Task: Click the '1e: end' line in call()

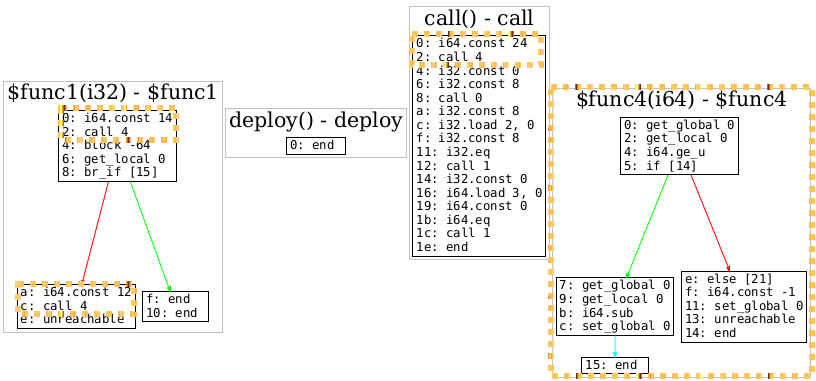Action: point(442,247)
